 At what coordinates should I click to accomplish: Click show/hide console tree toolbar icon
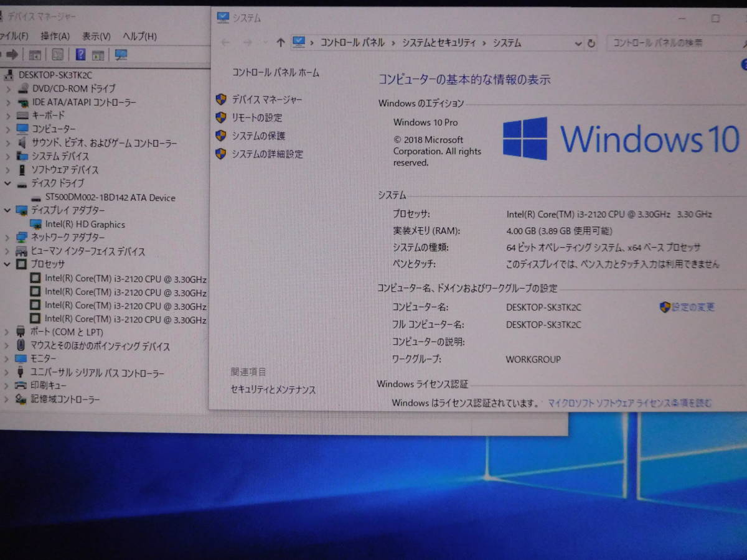tap(35, 55)
